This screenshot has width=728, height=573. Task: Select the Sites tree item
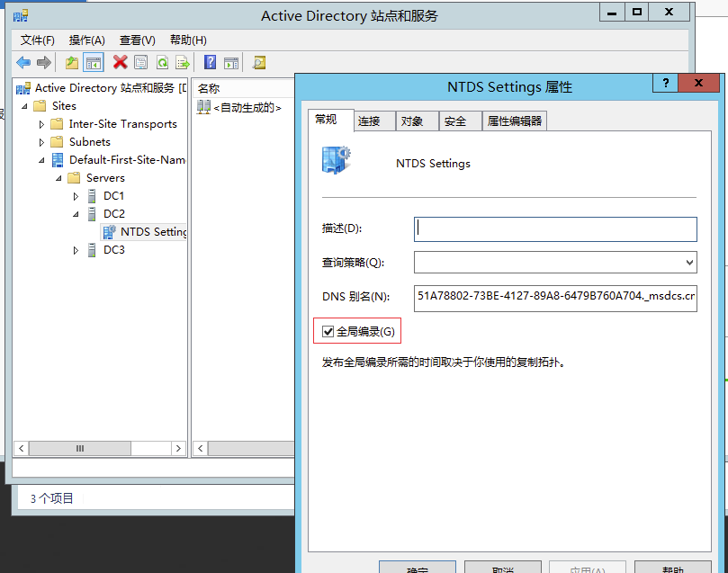[x=64, y=106]
